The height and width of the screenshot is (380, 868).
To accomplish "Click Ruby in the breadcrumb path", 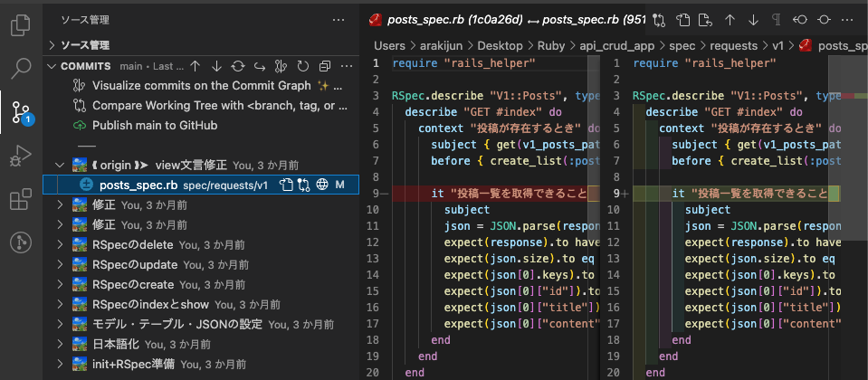I will point(551,45).
